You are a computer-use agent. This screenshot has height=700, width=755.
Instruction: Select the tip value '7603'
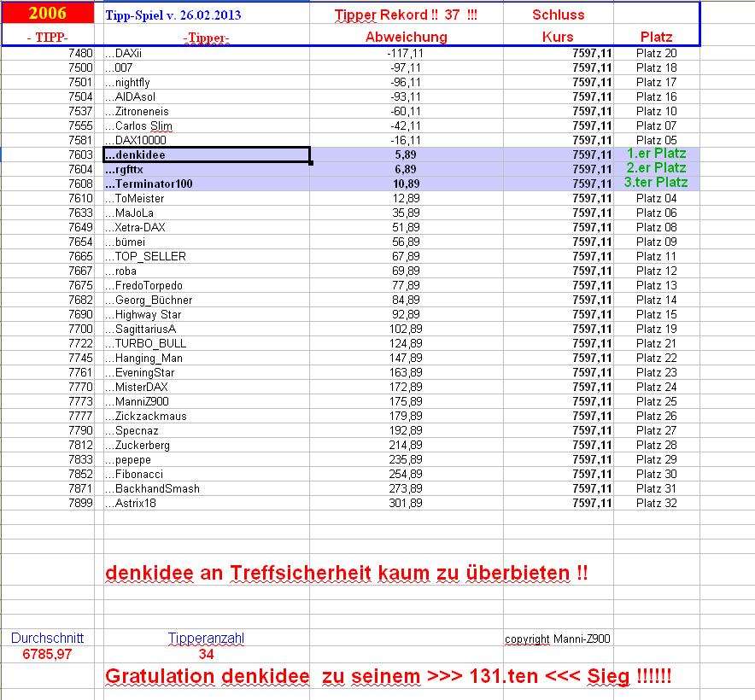80,155
